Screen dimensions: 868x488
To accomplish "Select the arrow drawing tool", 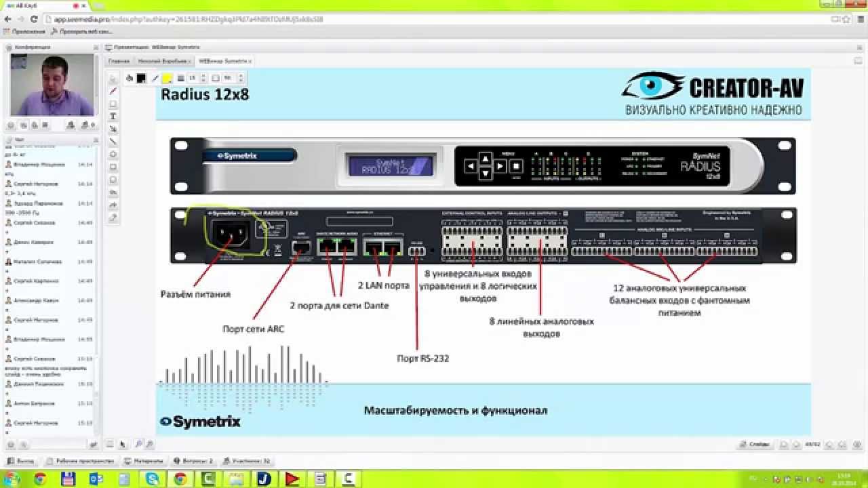I will (113, 128).
